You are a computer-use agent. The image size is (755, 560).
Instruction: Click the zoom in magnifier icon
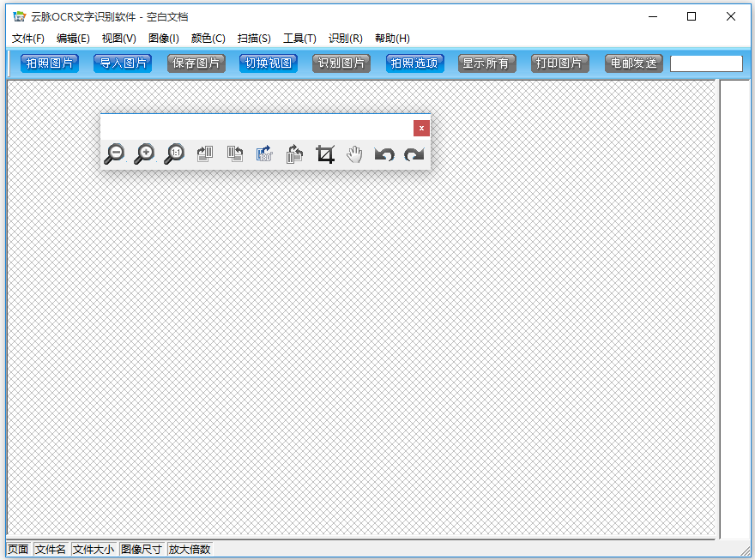click(x=144, y=154)
